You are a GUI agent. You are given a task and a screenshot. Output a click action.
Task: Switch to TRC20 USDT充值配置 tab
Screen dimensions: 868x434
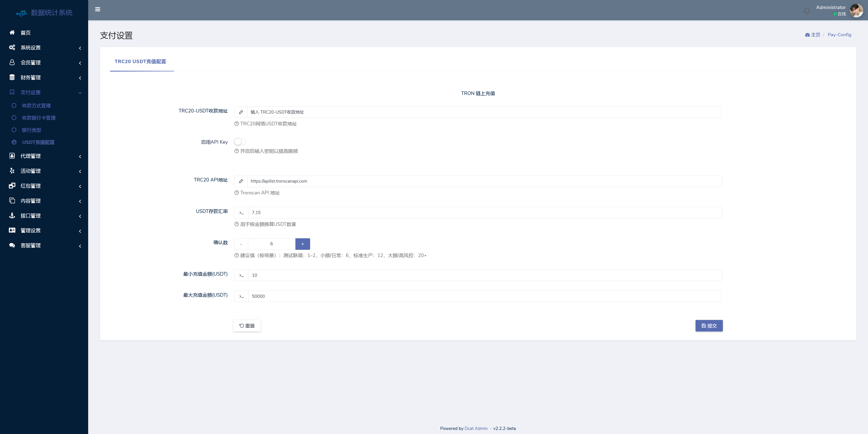point(140,61)
